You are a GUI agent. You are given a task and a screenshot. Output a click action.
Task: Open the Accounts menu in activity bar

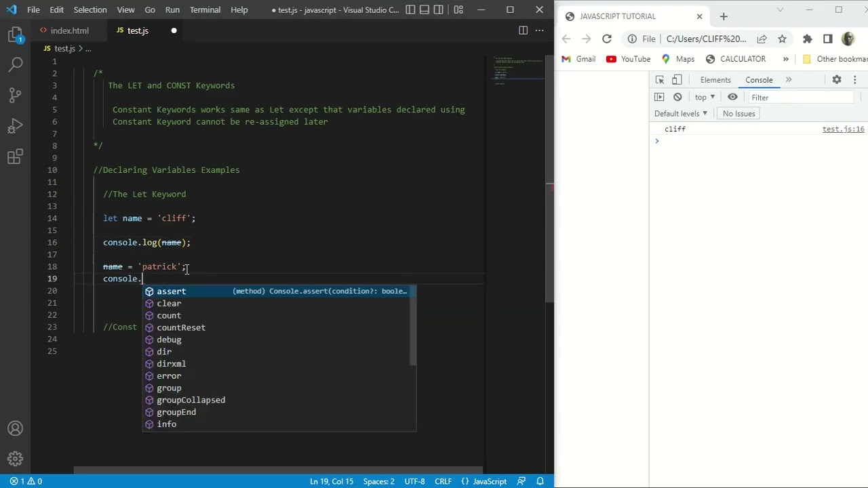coord(15,428)
